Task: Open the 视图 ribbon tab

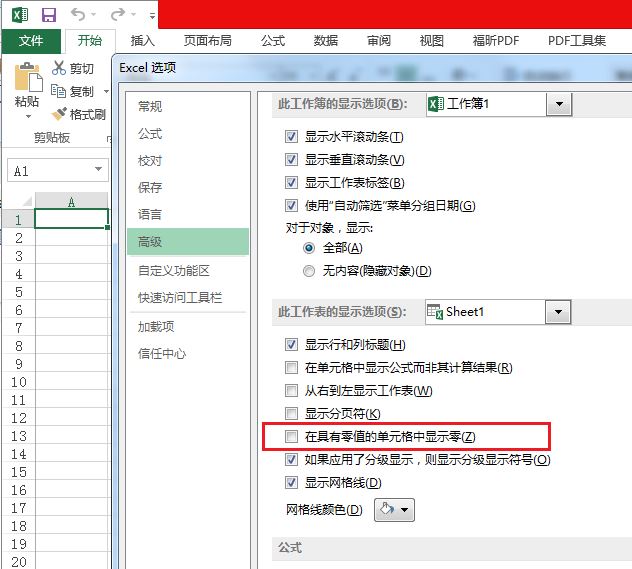Action: (x=432, y=41)
